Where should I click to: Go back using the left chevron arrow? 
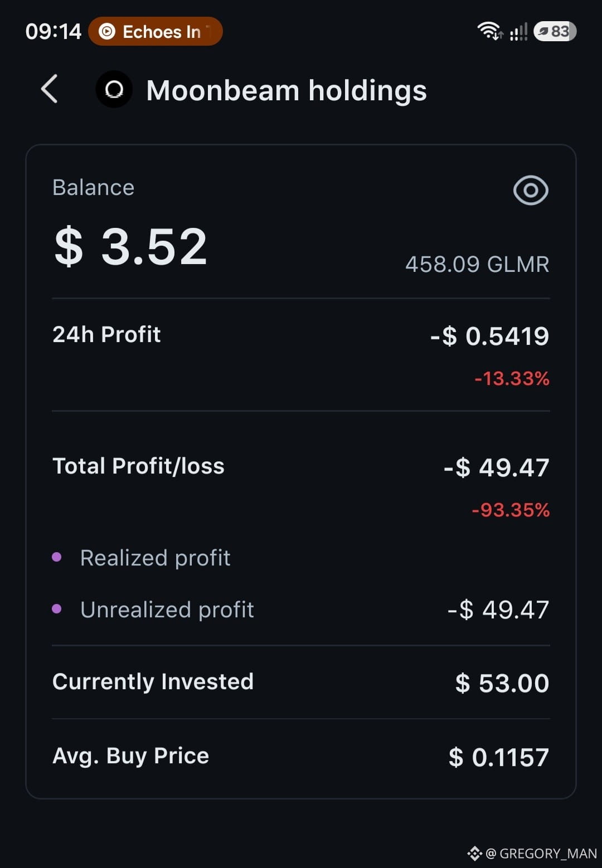[x=50, y=89]
